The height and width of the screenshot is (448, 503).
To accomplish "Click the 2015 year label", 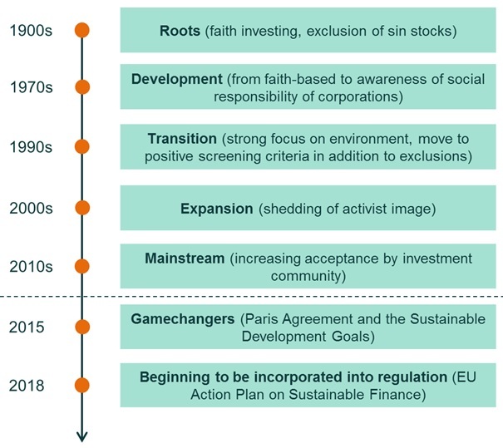I will (x=27, y=327).
